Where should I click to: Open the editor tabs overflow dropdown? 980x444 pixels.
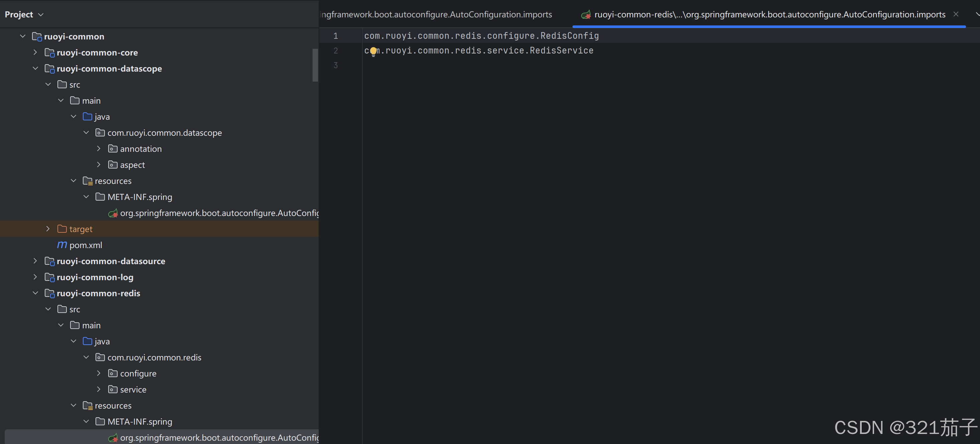[x=977, y=14]
